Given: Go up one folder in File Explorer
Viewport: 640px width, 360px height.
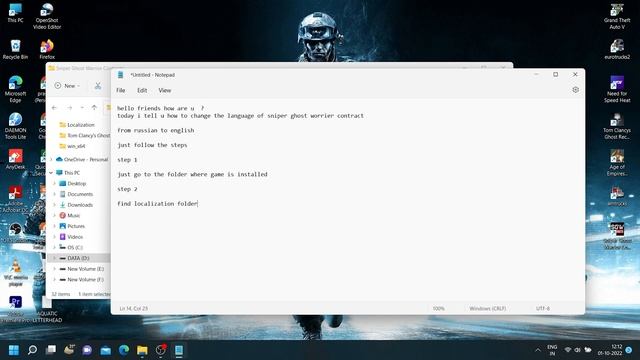Looking at the screenshot, I should tap(94, 108).
